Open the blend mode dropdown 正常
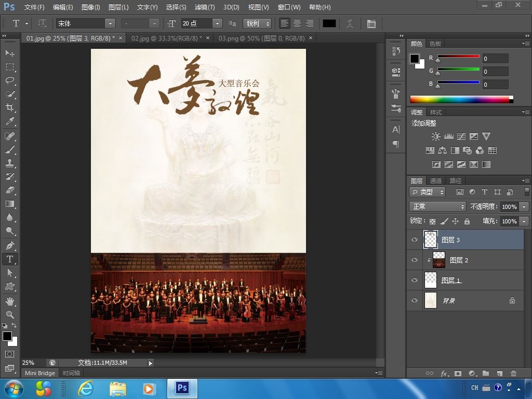Screen dimensions: 532x399 pyautogui.click(x=437, y=206)
